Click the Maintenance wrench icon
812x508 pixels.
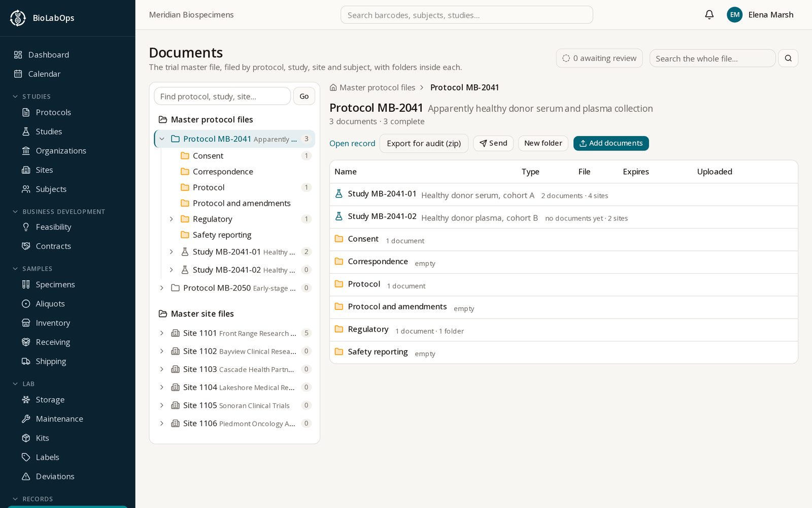pyautogui.click(x=26, y=419)
